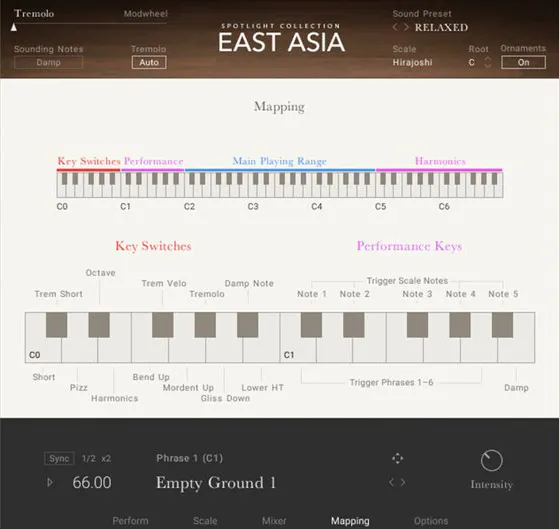
Task: Click the x2 phrase speed option
Action: pos(106,458)
